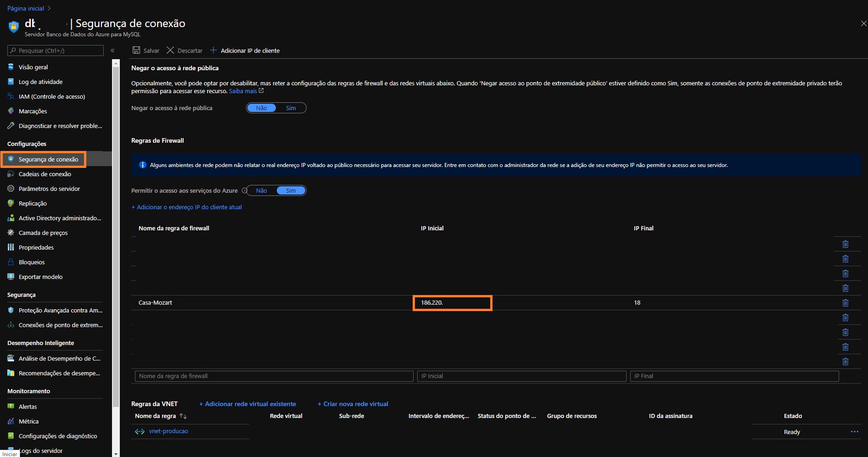Click the new Nome da regra de firewall field
This screenshot has height=457, width=868.
tap(274, 376)
